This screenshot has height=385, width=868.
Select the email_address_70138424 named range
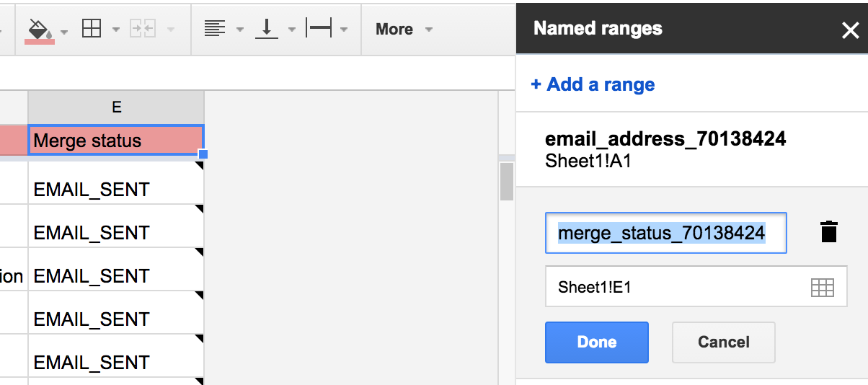pyautogui.click(x=665, y=149)
